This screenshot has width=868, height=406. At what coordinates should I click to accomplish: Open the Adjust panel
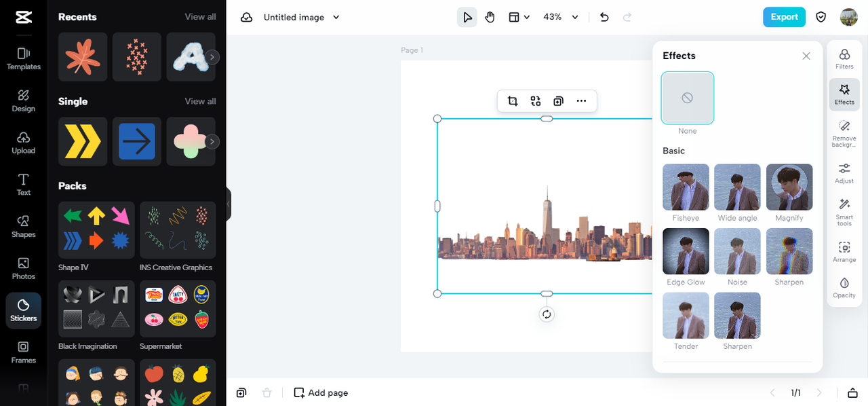844,173
